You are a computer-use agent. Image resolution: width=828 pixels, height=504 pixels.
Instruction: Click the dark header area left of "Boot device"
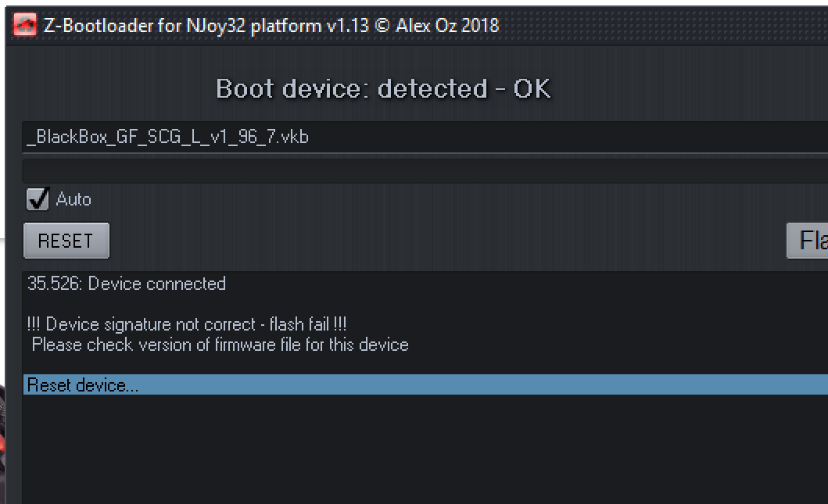109,89
